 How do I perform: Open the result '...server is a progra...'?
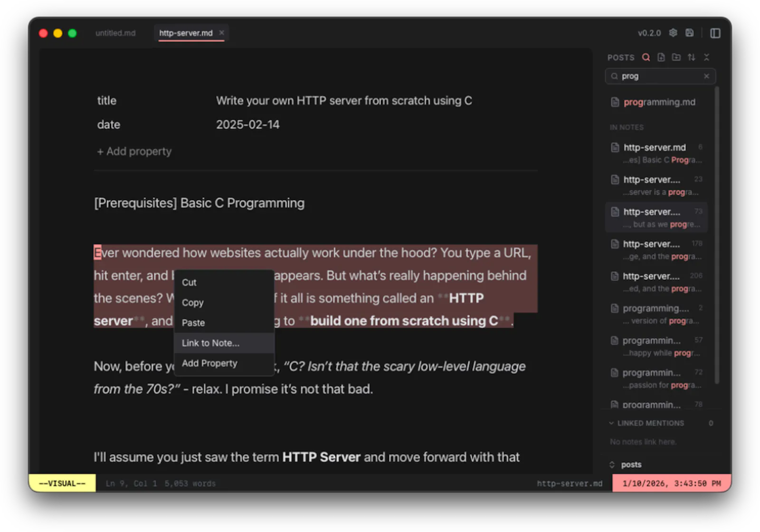point(657,186)
